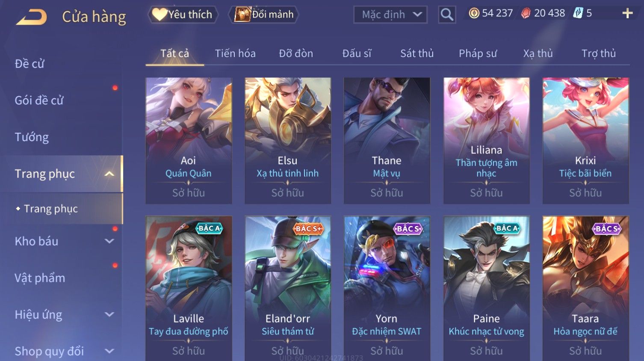
Task: Click the plus icon to add currency
Action: coord(627,14)
